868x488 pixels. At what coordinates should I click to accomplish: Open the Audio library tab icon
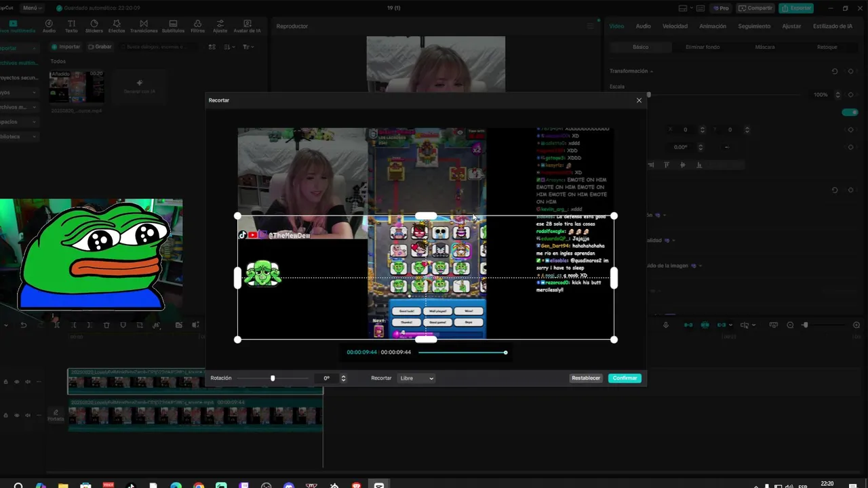[x=49, y=26]
